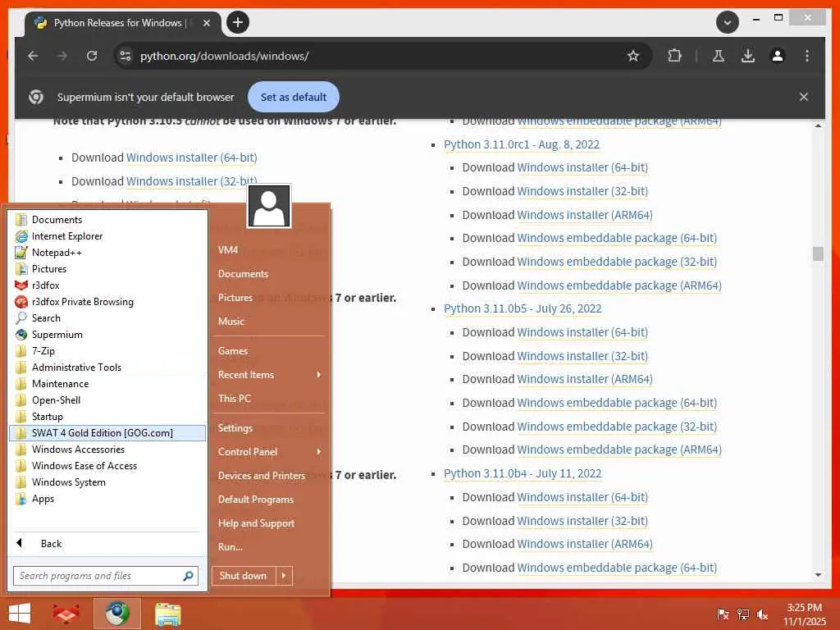Image resolution: width=840 pixels, height=630 pixels.
Task: Download 3.11.0b5 Windows embeddable package (32-bit)
Action: pos(617,427)
